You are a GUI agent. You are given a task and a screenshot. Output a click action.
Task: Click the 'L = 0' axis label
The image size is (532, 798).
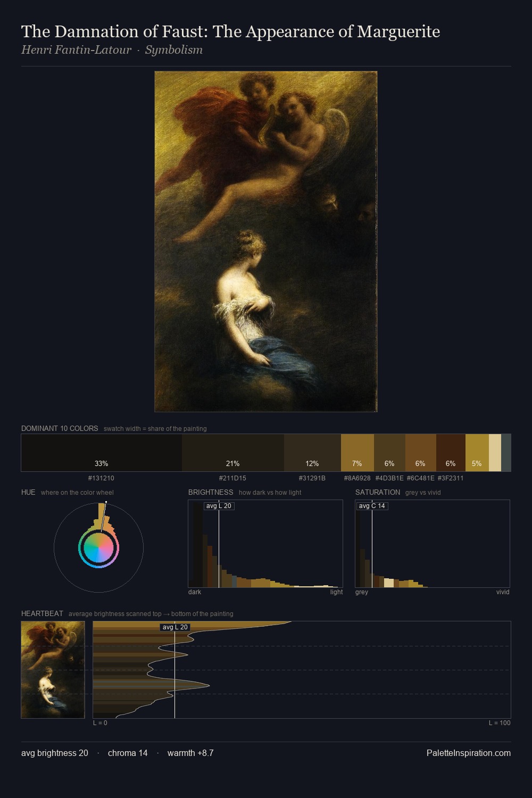pos(100,723)
